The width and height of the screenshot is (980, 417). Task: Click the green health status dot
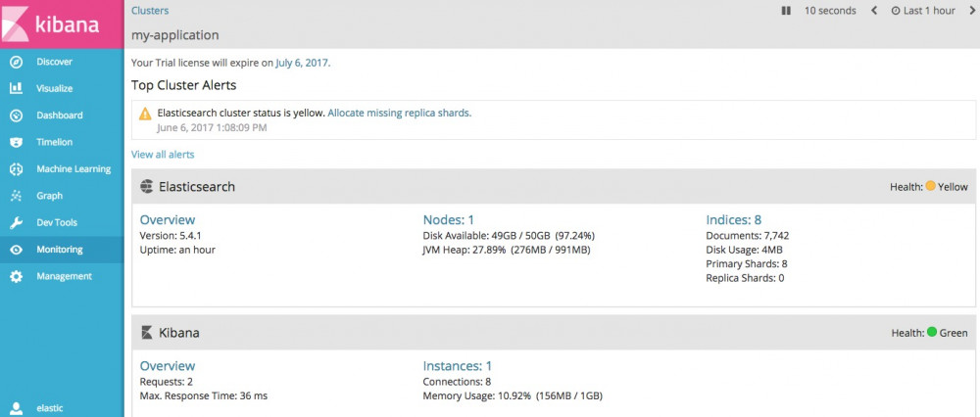pyautogui.click(x=932, y=332)
